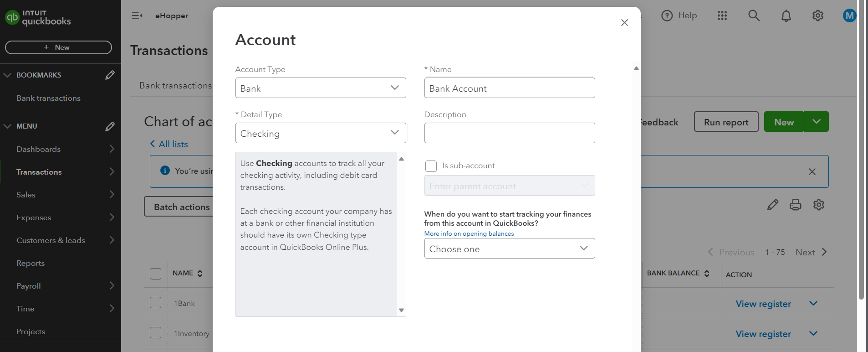Screen dimensions: 868x352
Task: Click the Description input field
Action: pos(510,133)
